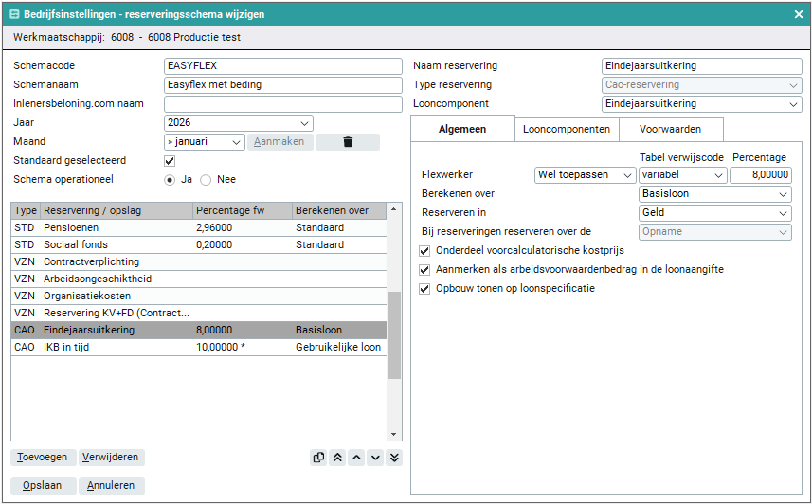812x504 pixels.
Task: Open the Jaar dropdown showing 2026
Action: pos(238,123)
